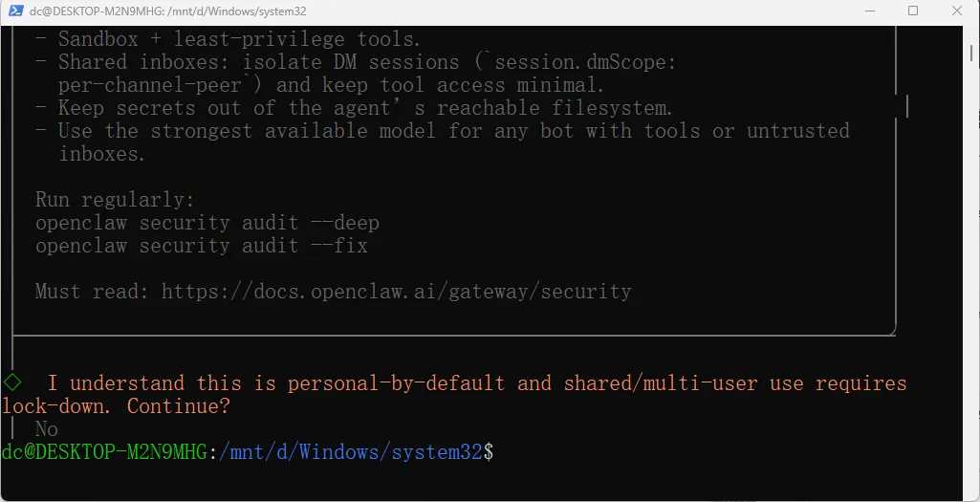Click the "Keep secrets out" bullet line
This screenshot has height=502, width=980.
364,108
